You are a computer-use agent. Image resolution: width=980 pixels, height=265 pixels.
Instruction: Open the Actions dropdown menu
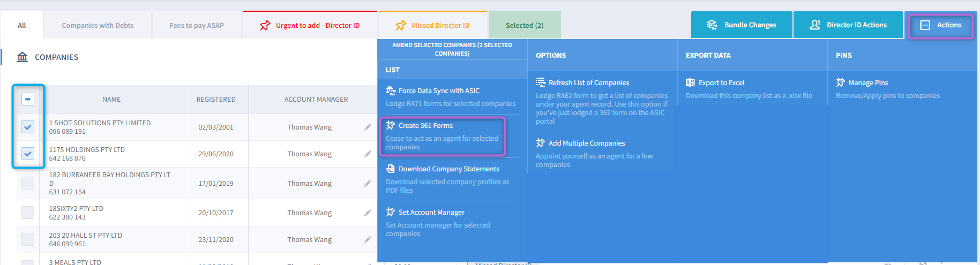coord(940,25)
